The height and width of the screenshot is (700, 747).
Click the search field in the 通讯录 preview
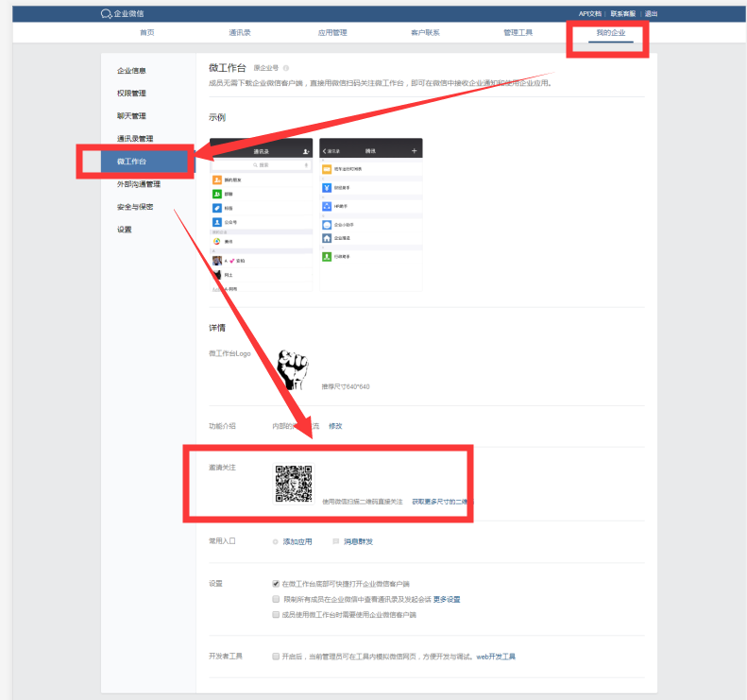click(261, 165)
